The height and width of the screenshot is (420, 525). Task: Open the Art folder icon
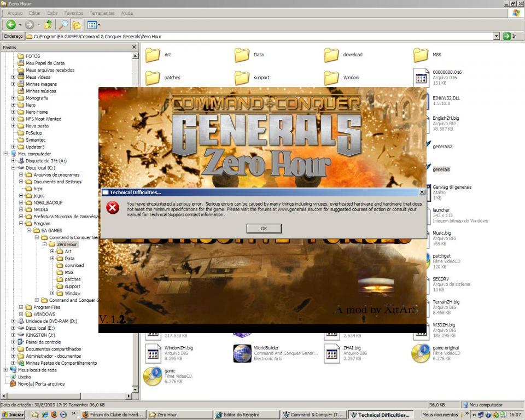(x=153, y=55)
